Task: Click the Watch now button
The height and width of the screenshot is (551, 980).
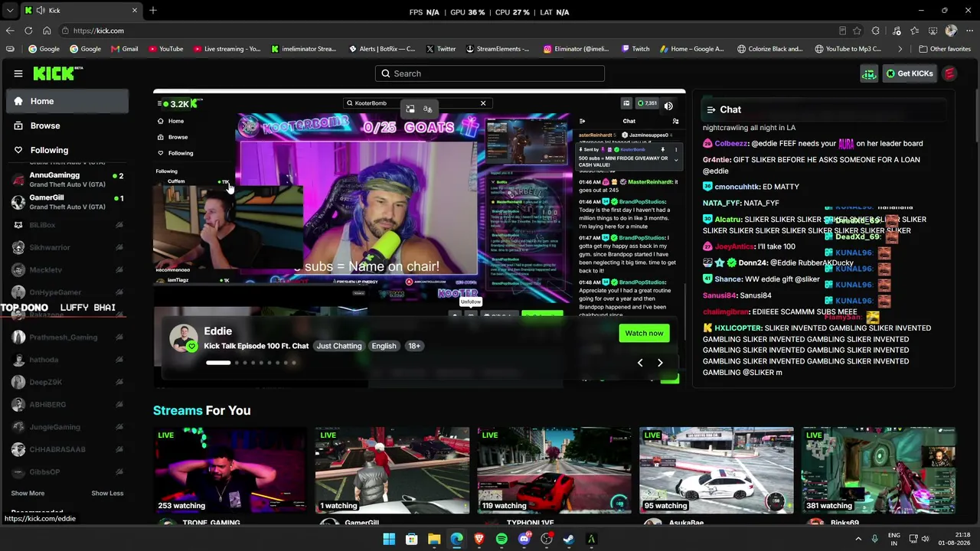Action: [644, 334]
